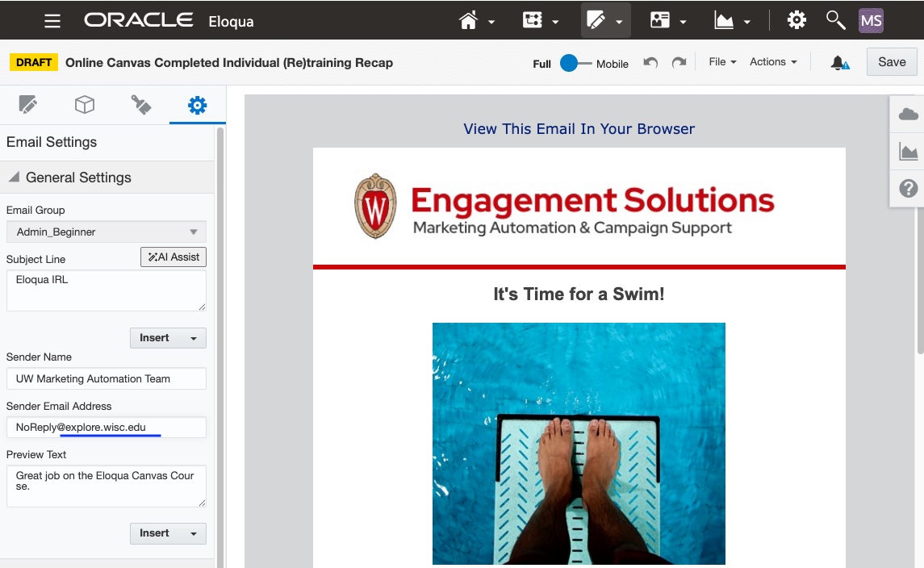Open the notifications bell alert
This screenshot has width=924, height=568.
840,62
